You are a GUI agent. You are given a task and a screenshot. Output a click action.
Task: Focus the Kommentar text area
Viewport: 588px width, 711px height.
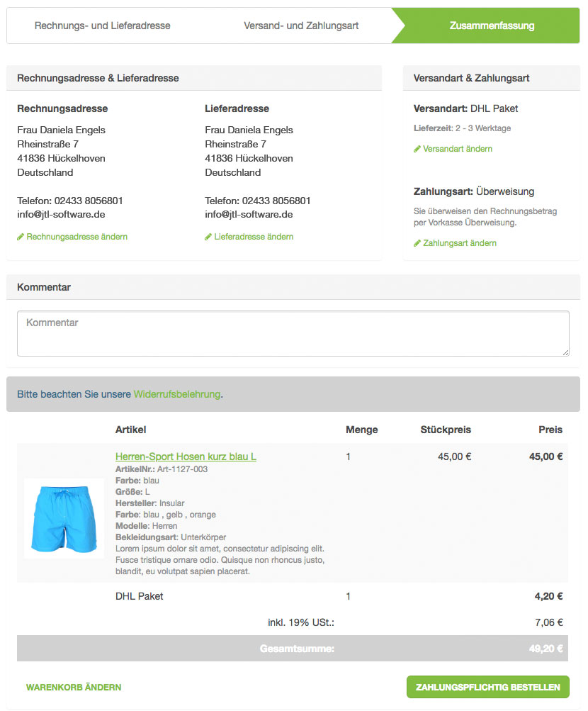293,333
